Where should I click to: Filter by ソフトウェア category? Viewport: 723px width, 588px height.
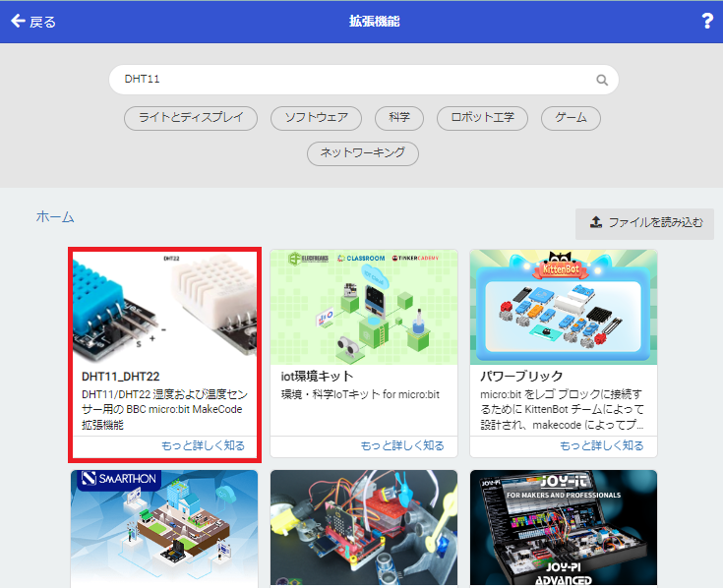pos(316,118)
